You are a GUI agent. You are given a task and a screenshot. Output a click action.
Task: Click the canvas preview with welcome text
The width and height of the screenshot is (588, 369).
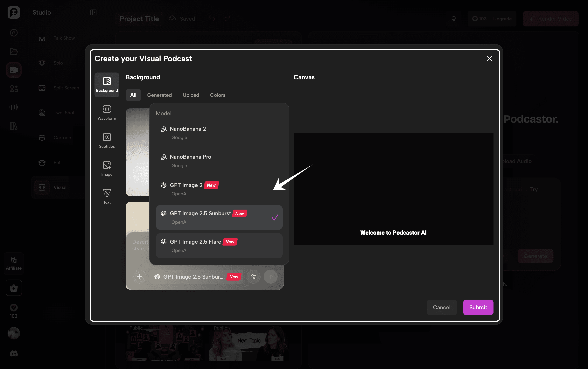[x=393, y=189]
